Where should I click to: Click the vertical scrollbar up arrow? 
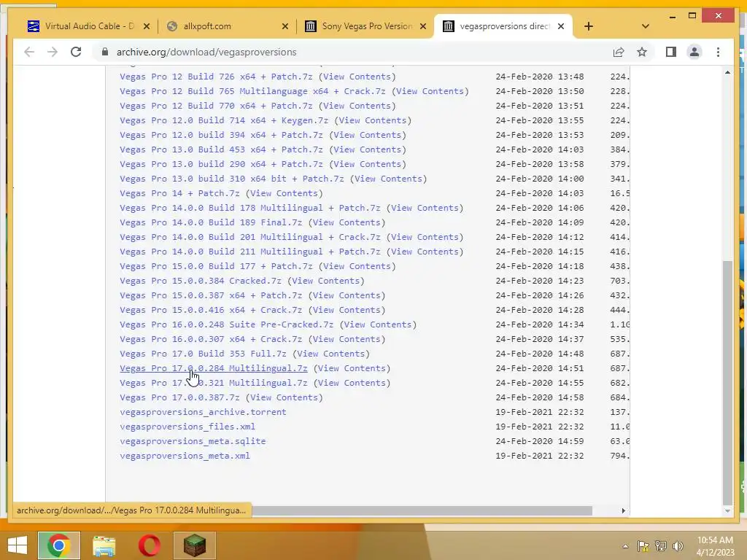pyautogui.click(x=727, y=72)
